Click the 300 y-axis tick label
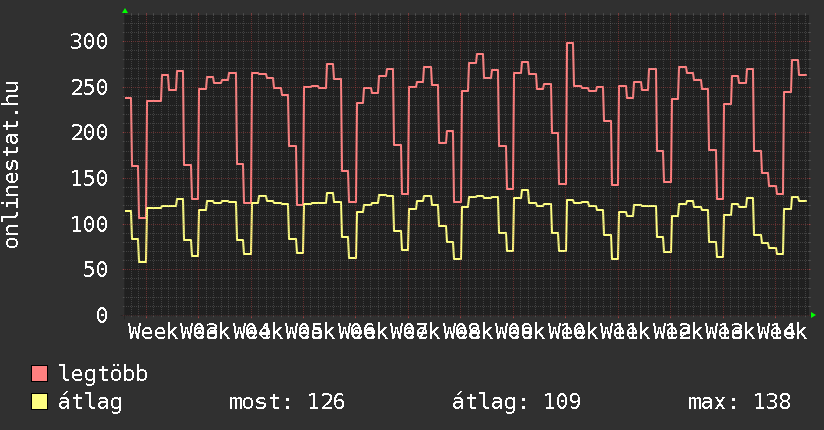 (x=88, y=41)
